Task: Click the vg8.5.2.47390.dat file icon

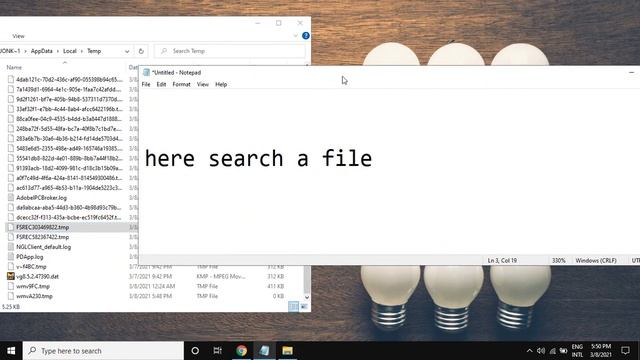Action: 11,276
